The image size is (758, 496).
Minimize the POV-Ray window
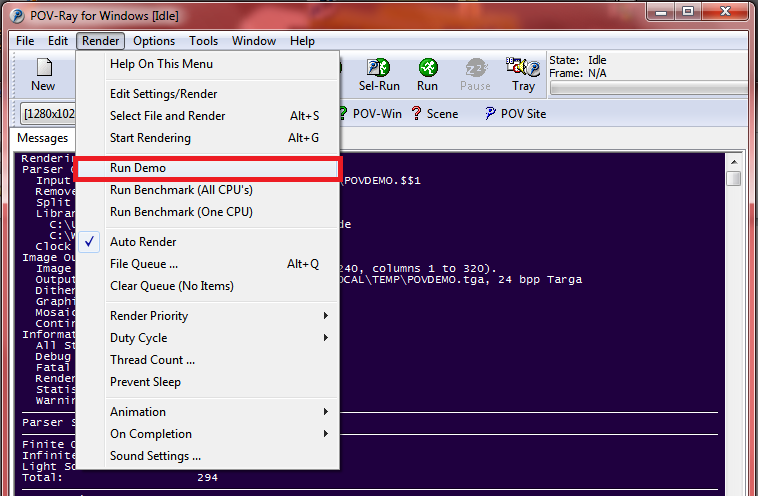coord(661,12)
